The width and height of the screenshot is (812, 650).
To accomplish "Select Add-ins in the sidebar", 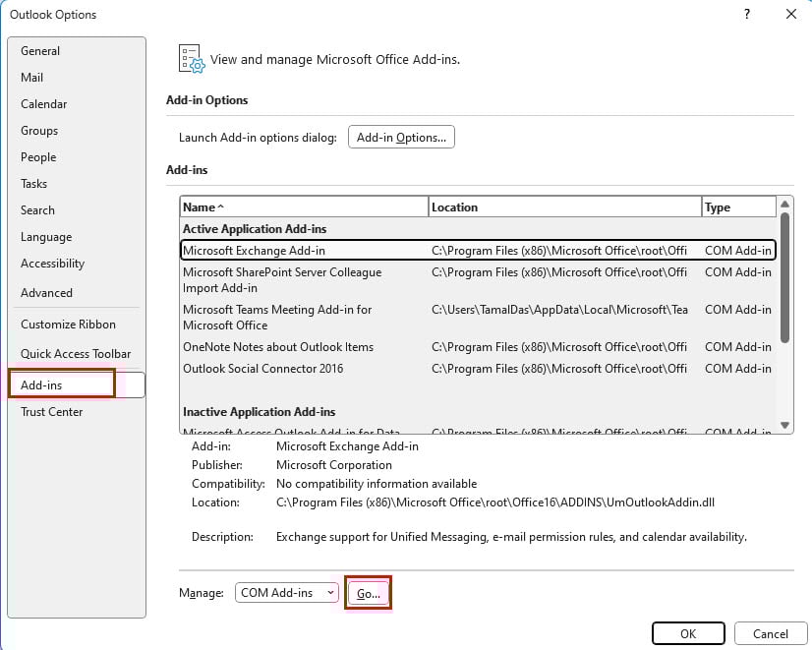I will click(x=77, y=384).
